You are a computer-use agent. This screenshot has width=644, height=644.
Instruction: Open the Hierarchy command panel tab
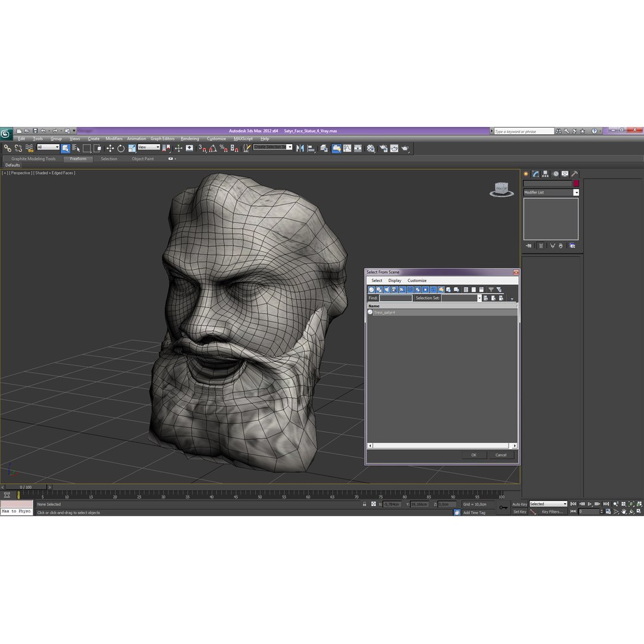pos(546,174)
